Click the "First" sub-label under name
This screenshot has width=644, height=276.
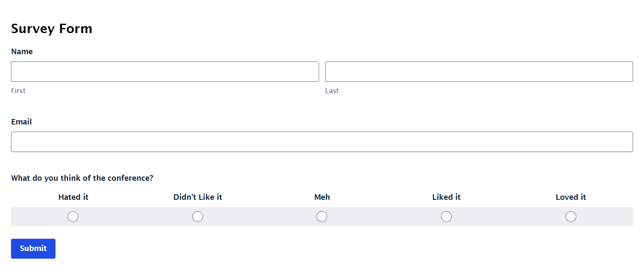click(x=18, y=91)
